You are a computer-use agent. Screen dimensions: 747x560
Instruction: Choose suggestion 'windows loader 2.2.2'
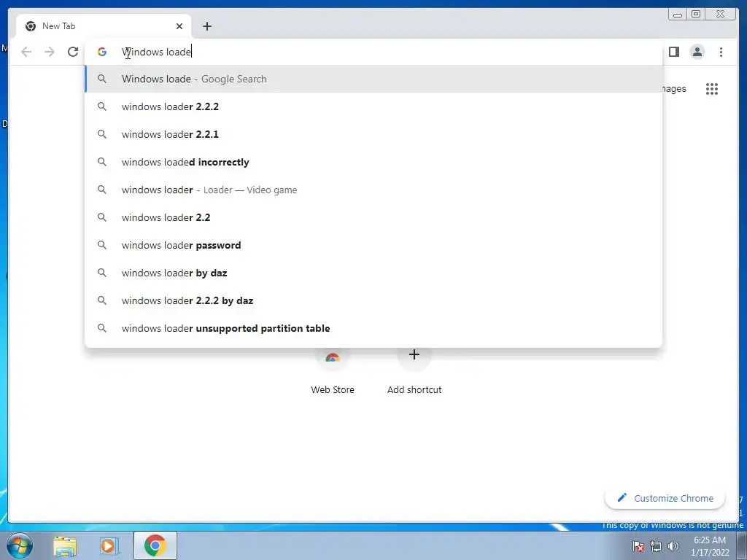[x=373, y=106]
